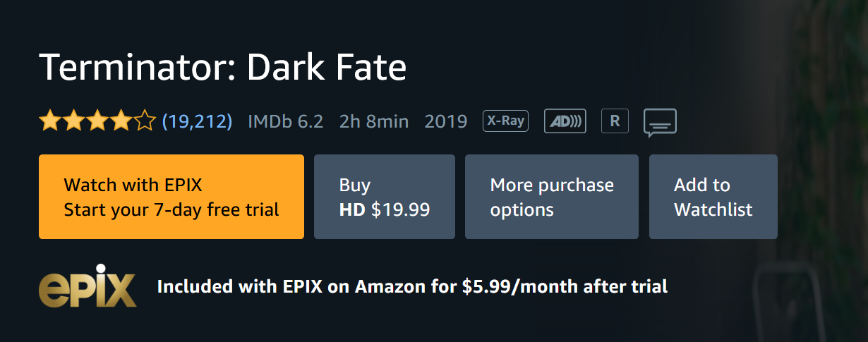Click the Terminator: Dark Fate title
The width and height of the screenshot is (868, 342).
(222, 68)
